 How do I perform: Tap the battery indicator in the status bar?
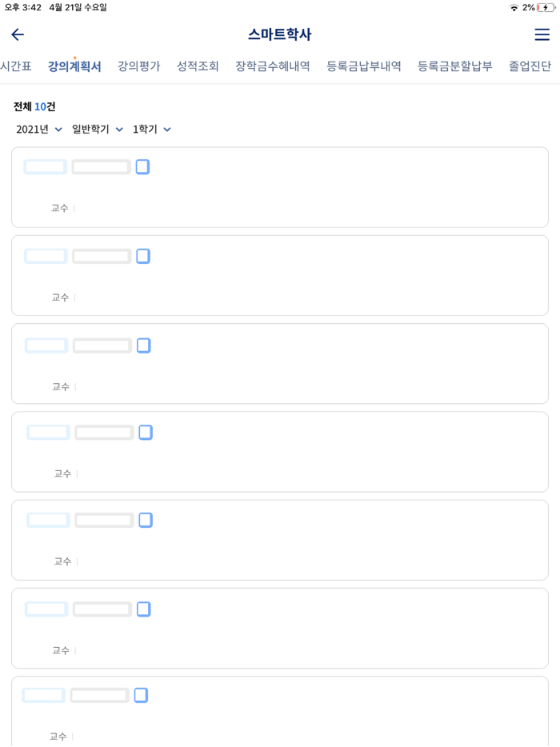545,6
